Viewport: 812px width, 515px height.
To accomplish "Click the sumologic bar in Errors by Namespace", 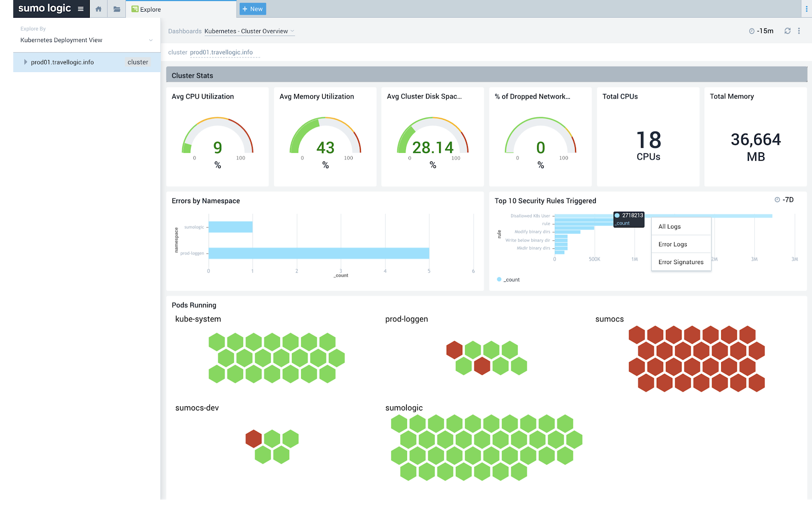I will (230, 227).
